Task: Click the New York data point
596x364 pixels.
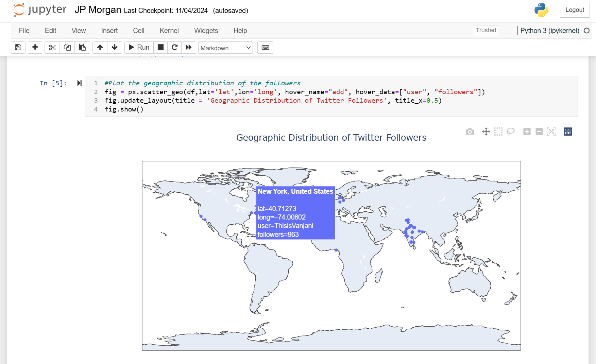Action: [252, 213]
